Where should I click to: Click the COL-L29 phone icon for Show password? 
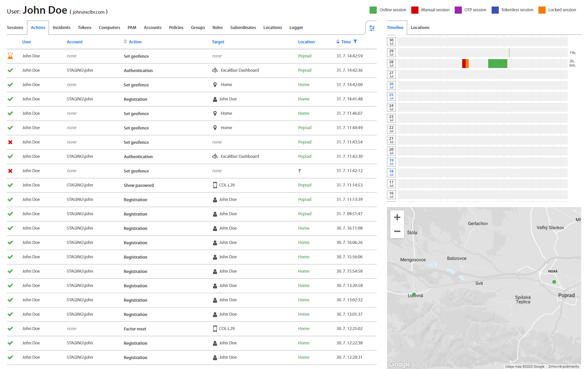(x=215, y=185)
